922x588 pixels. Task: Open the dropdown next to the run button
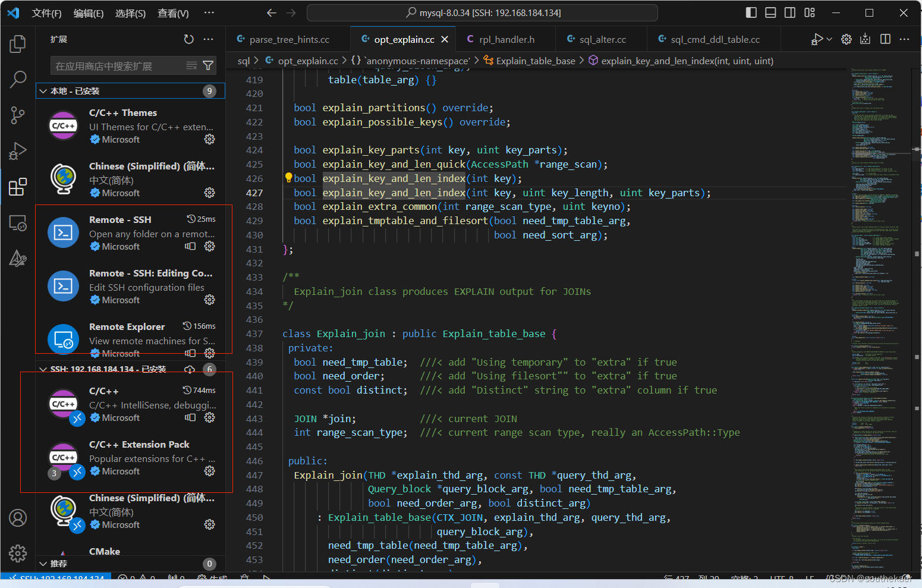point(829,39)
